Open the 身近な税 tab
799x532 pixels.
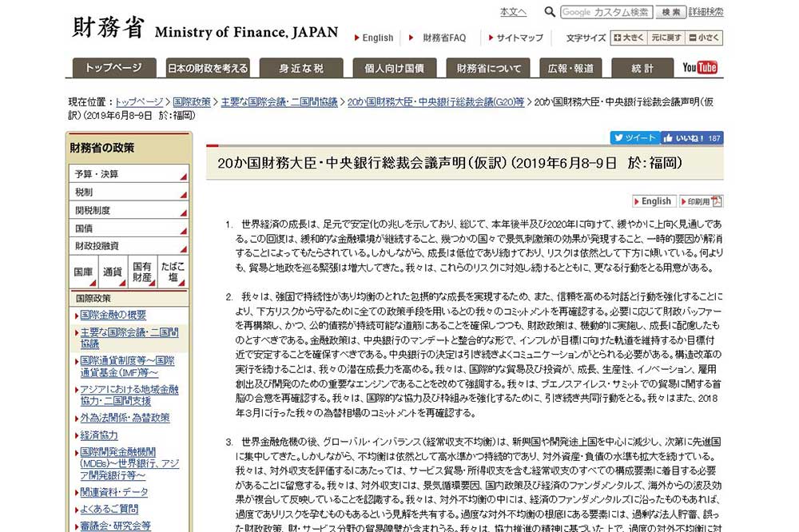coord(301,67)
